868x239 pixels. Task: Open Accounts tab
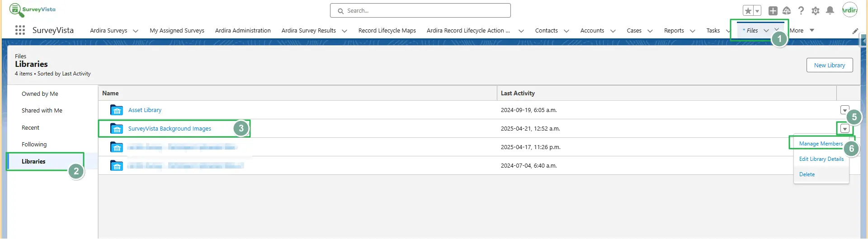(x=592, y=31)
